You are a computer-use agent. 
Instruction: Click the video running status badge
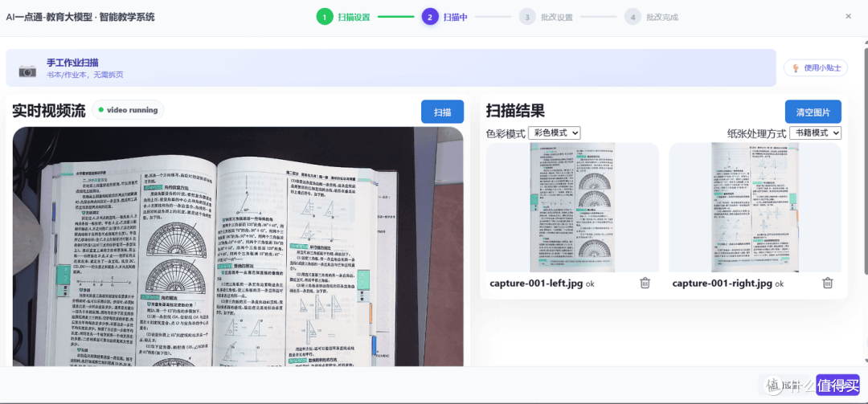pyautogui.click(x=128, y=109)
